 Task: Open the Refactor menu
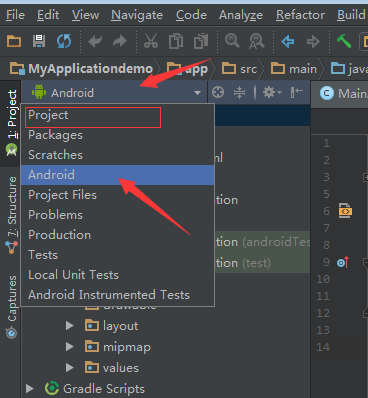[300, 15]
